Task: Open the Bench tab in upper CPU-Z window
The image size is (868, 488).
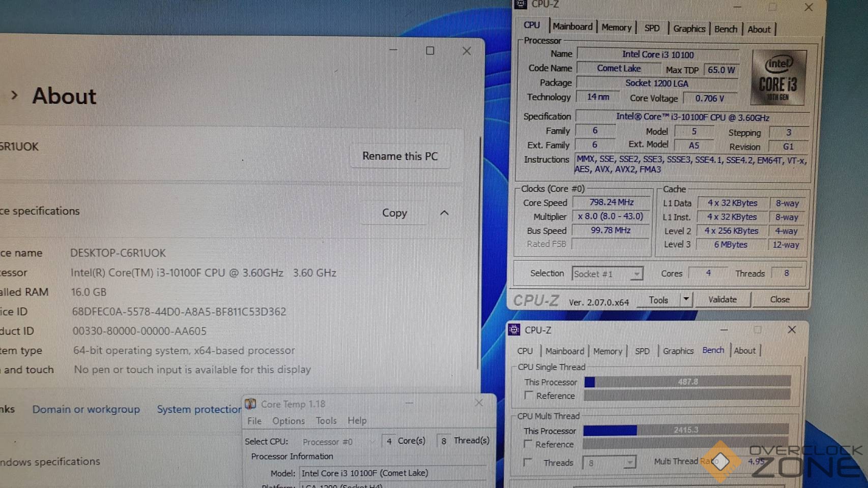Action: click(x=726, y=29)
